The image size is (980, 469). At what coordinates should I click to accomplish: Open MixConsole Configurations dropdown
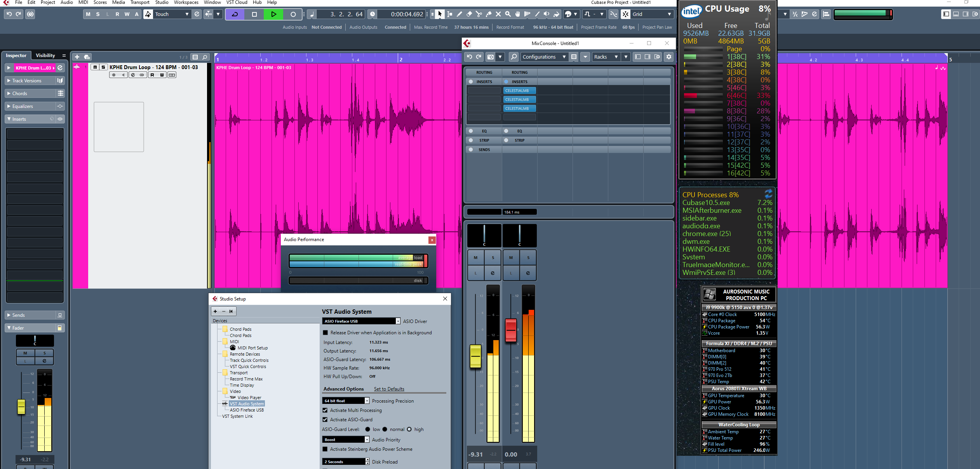click(544, 57)
